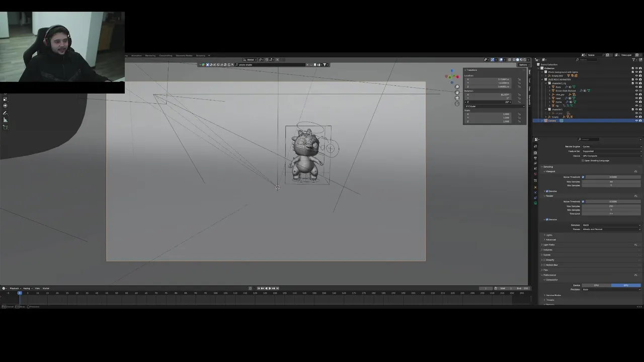The width and height of the screenshot is (644, 362).
Task: Lock Location X with padlock icon
Action: (519, 79)
